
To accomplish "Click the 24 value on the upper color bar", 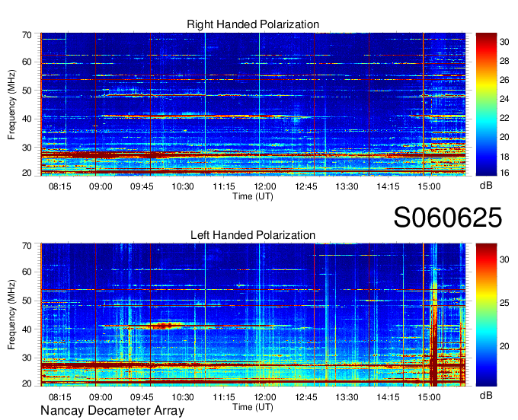I will (x=504, y=99).
